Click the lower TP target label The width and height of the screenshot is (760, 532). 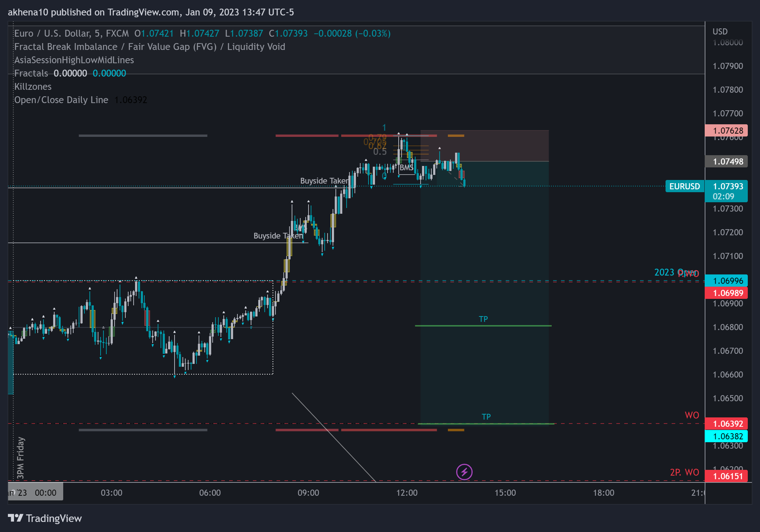pos(486,417)
